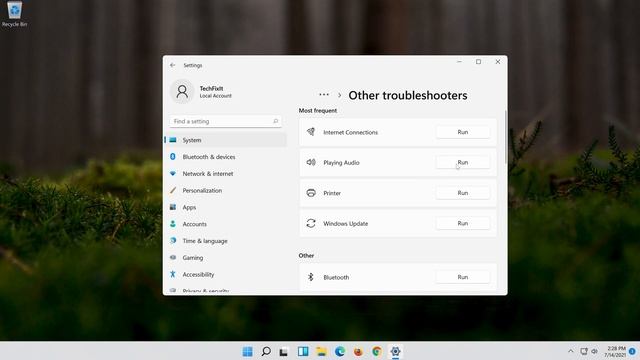This screenshot has width=640, height=360.
Task: Click the Playing Audio speaker icon
Action: (311, 162)
